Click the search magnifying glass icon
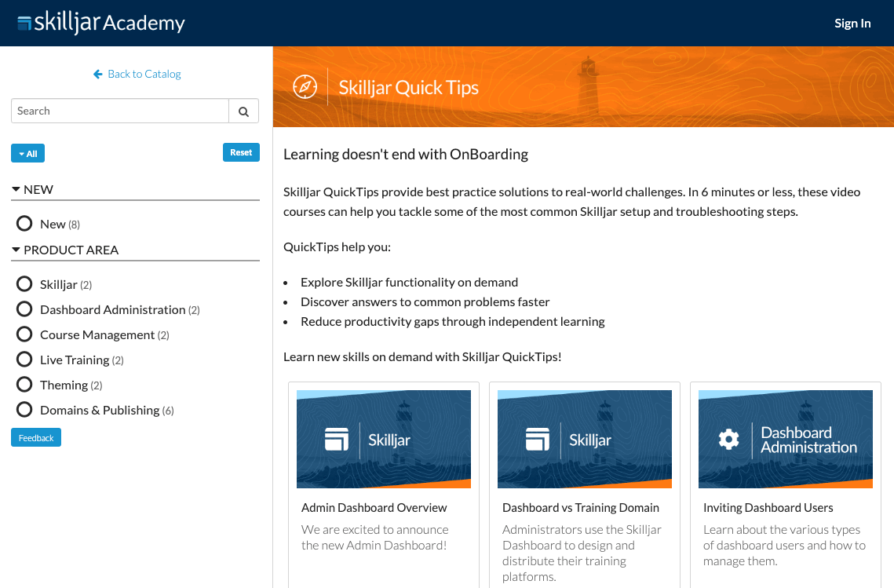Viewport: 894px width, 588px height. tap(243, 111)
